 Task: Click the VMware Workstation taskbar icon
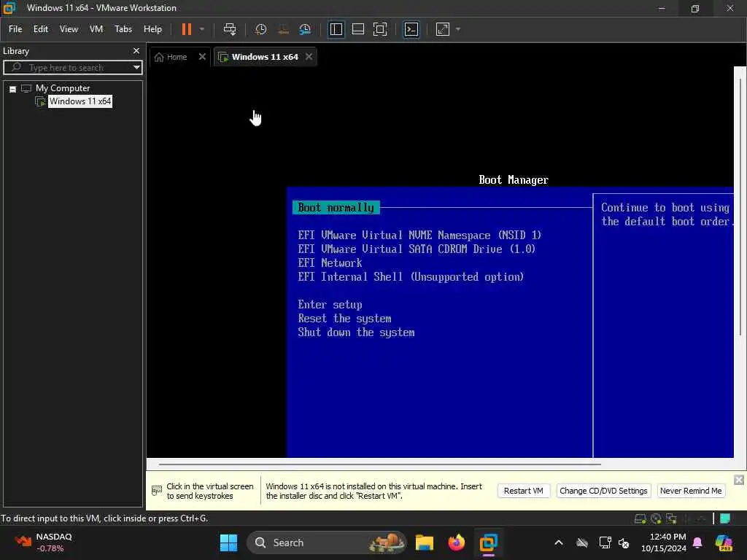click(x=488, y=542)
